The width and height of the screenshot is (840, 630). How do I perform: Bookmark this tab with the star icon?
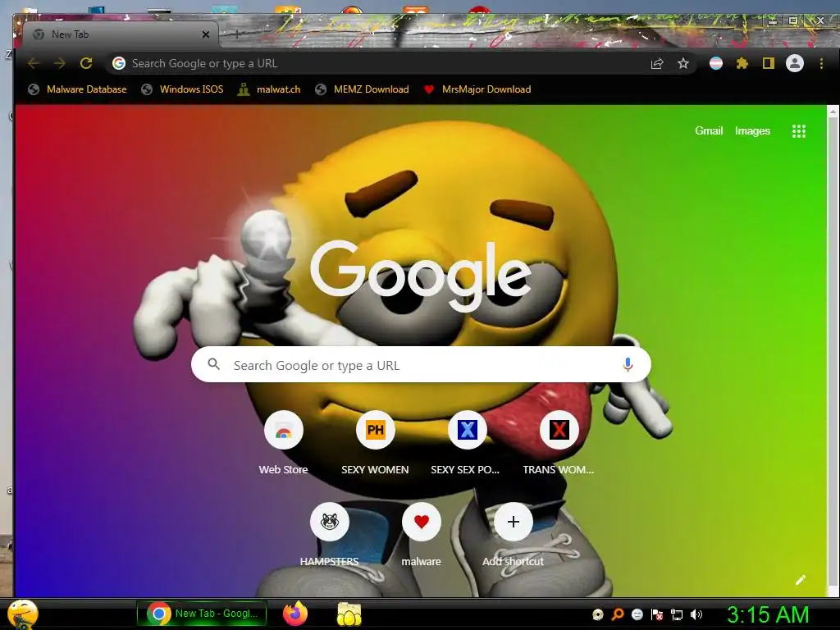pyautogui.click(x=683, y=64)
